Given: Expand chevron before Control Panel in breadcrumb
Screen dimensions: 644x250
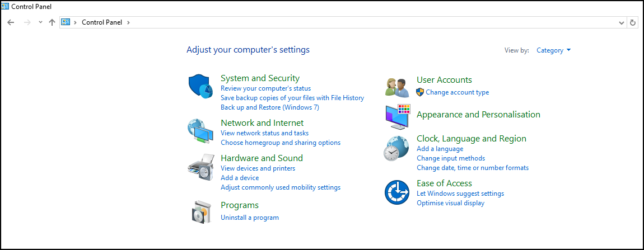Looking at the screenshot, I should [75, 22].
